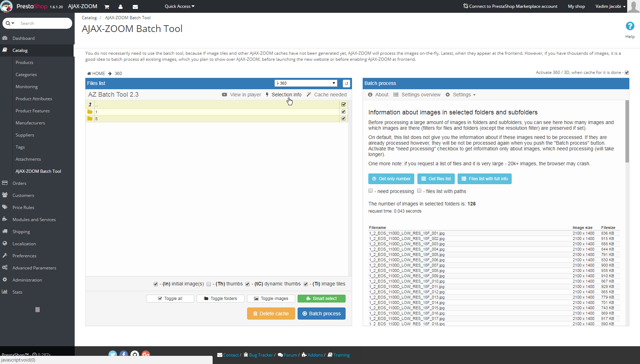Click 'Get files list' button
This screenshot has height=364, width=640.
coord(436,179)
